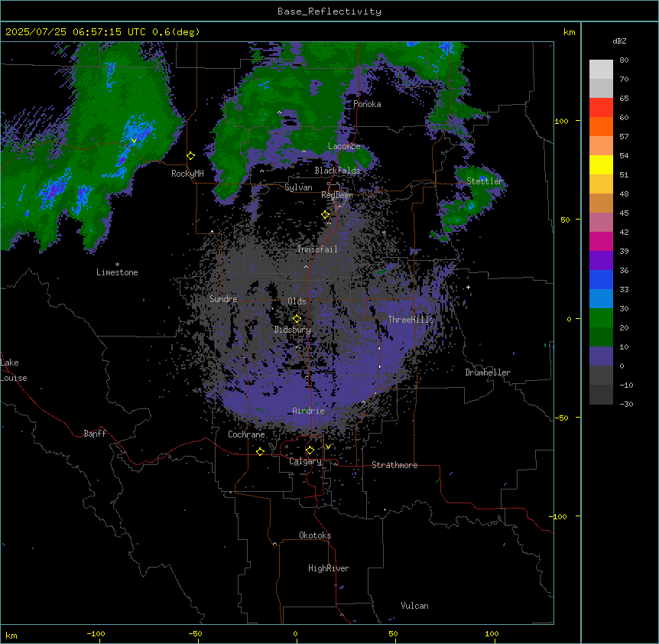Select the yellow diamond marker below Cochrane
Image resolution: width=659 pixels, height=644 pixels.
coord(260,451)
